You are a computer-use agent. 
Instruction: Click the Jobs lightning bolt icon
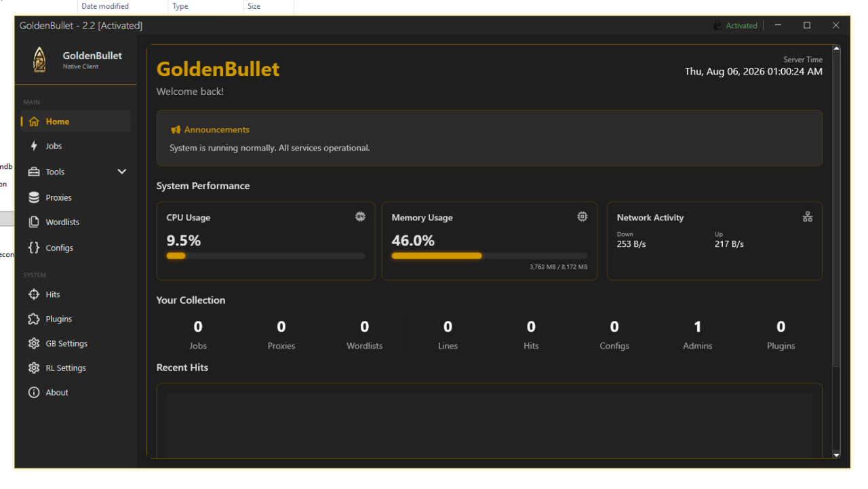coord(34,146)
